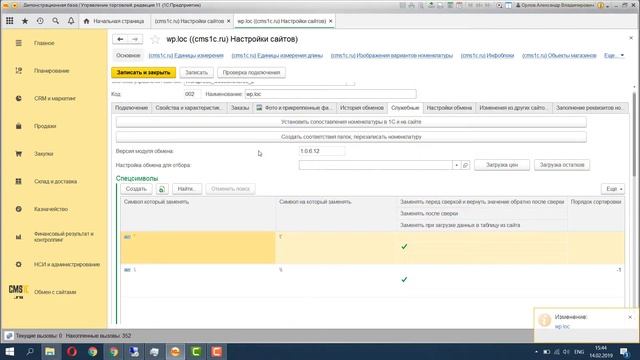Expand Еще menu of Спецсимволы table

point(613,189)
